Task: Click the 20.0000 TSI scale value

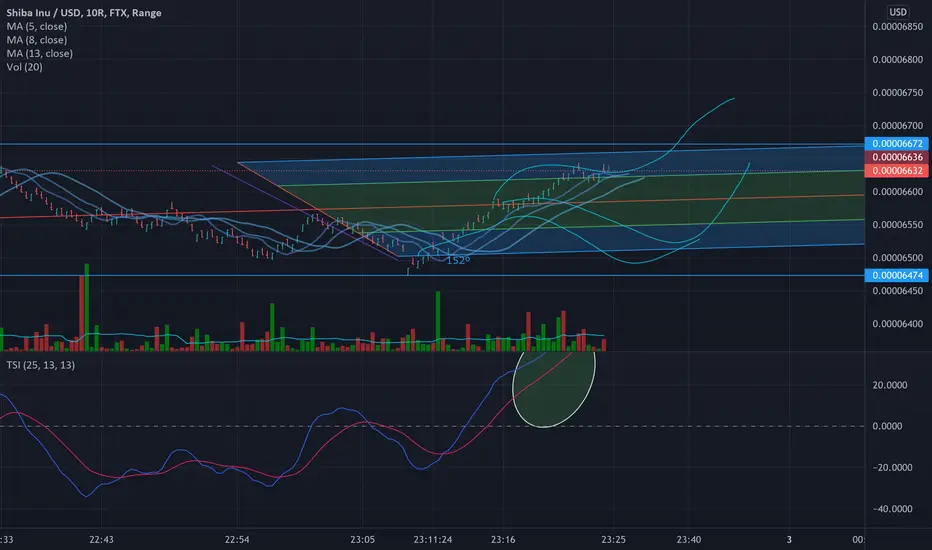Action: coord(890,385)
